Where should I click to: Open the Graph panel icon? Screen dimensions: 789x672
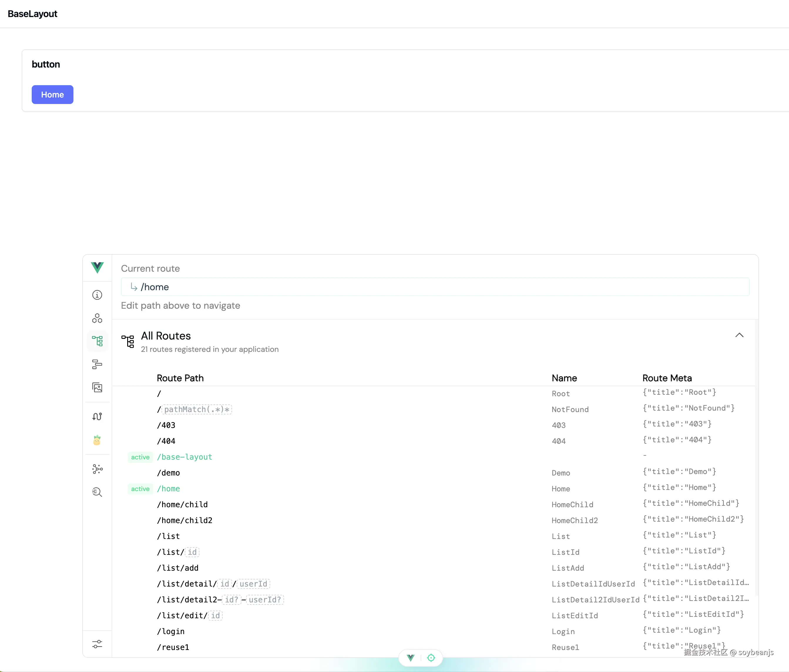(x=97, y=469)
